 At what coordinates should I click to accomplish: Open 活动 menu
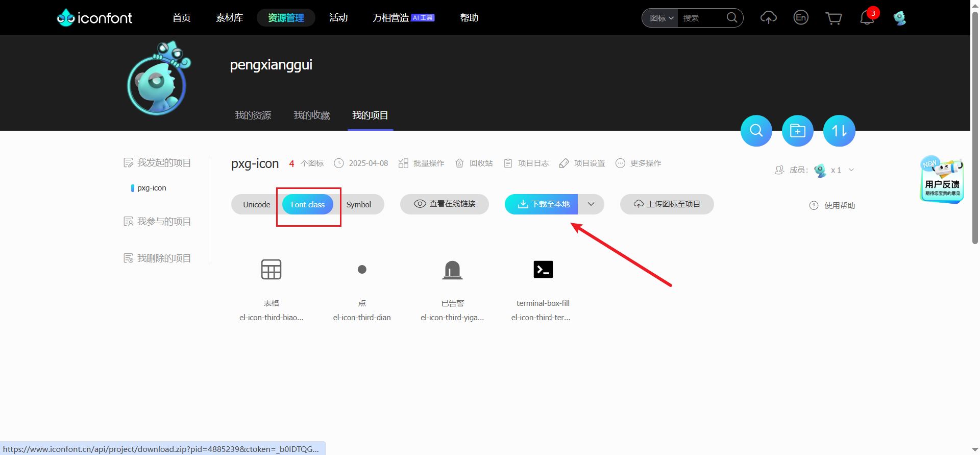pos(338,18)
